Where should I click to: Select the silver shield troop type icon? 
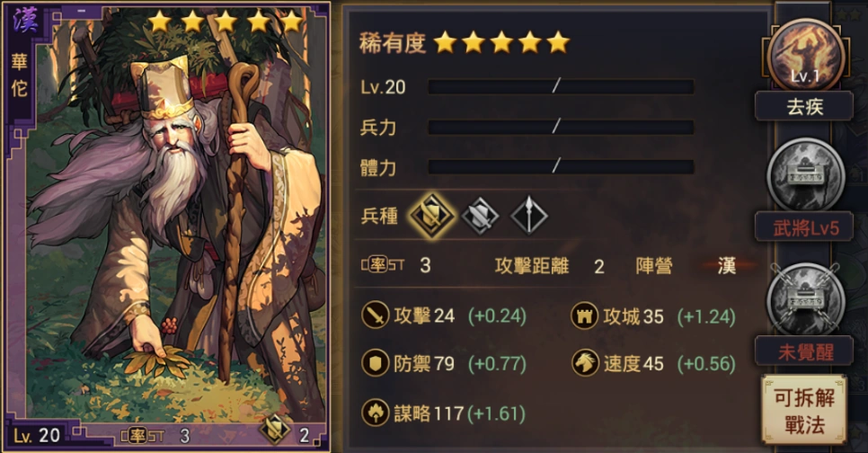(481, 216)
